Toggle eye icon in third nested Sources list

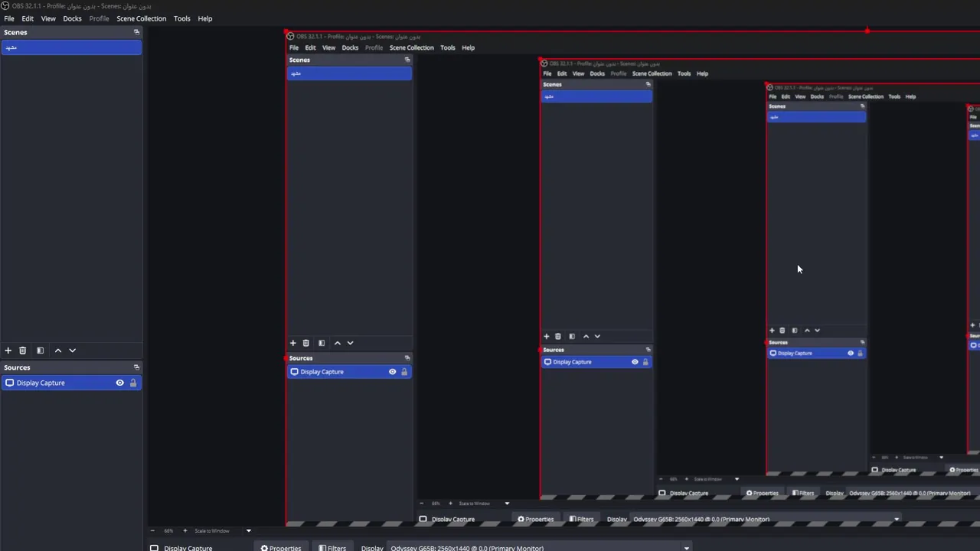point(850,353)
